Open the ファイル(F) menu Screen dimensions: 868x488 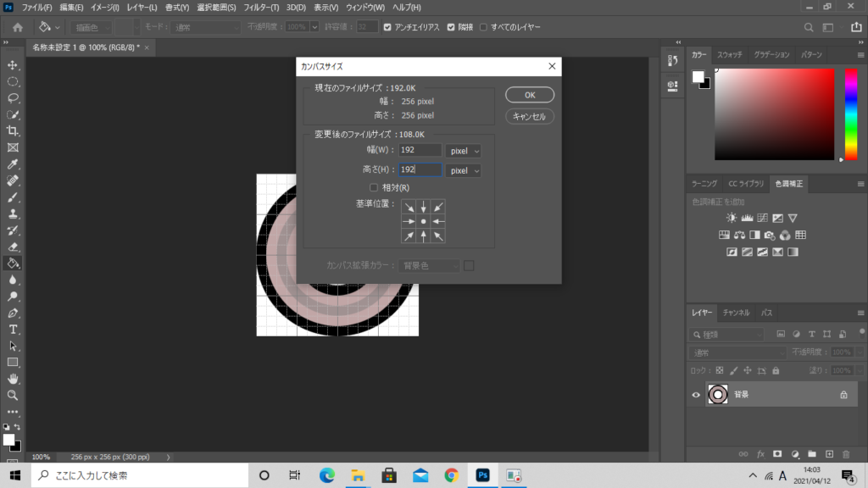[36, 8]
